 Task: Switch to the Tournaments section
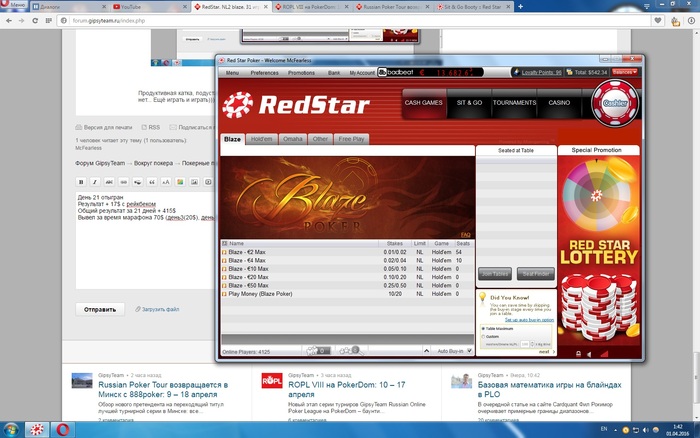[514, 103]
